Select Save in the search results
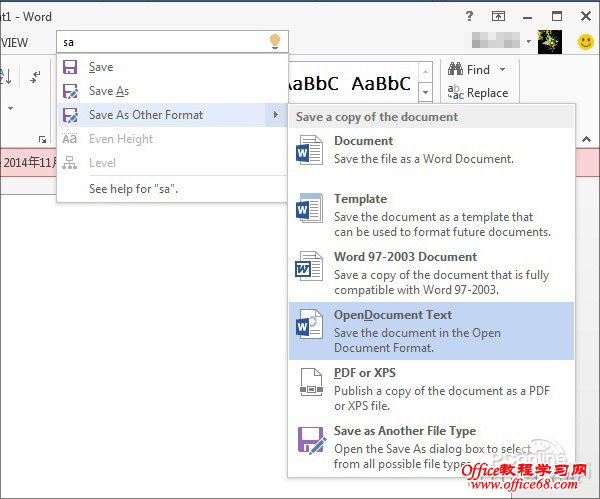The width and height of the screenshot is (600, 499). click(x=172, y=67)
